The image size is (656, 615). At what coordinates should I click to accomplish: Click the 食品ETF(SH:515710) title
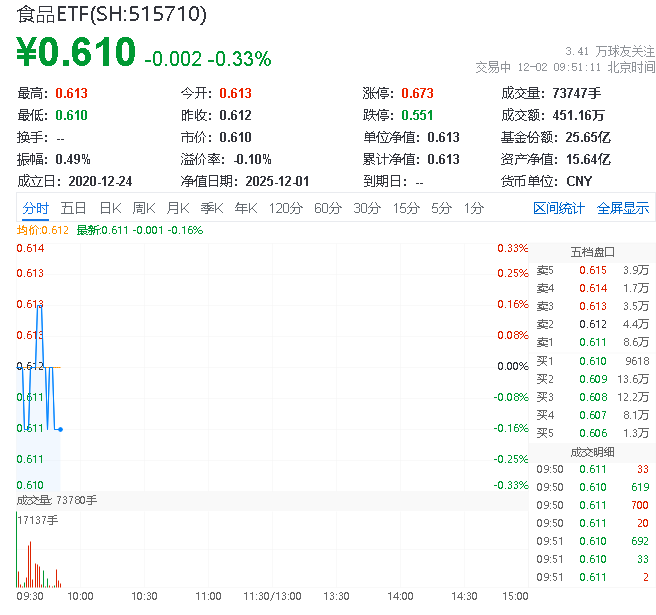pos(111,14)
